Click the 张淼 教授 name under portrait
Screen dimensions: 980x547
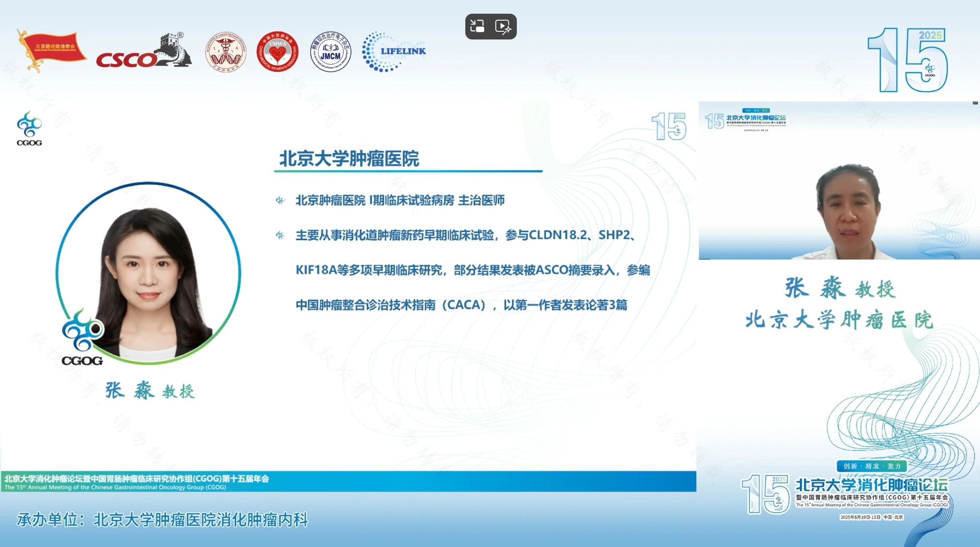click(150, 391)
